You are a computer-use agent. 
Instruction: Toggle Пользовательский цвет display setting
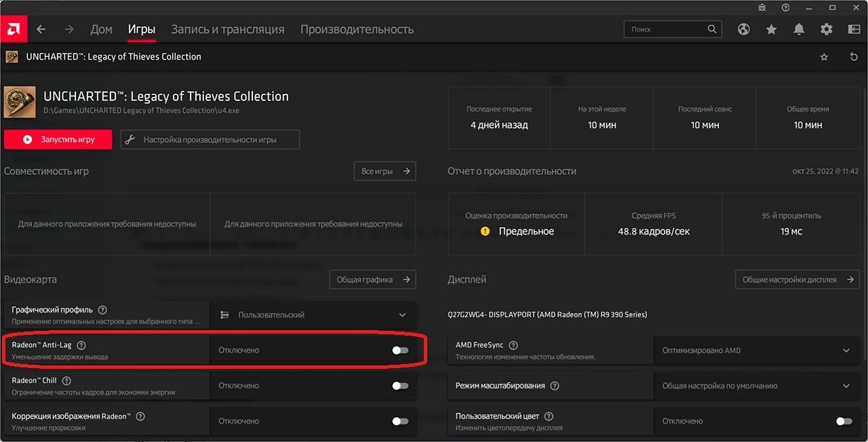tap(844, 421)
